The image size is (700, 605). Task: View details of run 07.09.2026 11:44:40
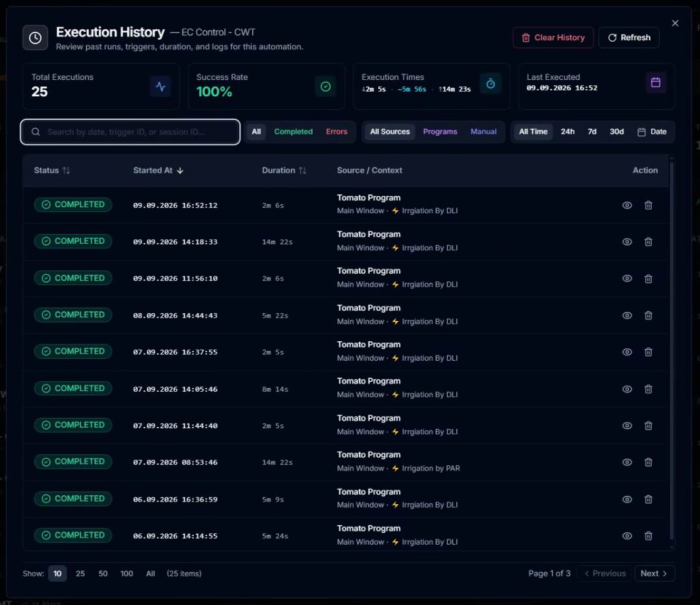click(x=627, y=426)
